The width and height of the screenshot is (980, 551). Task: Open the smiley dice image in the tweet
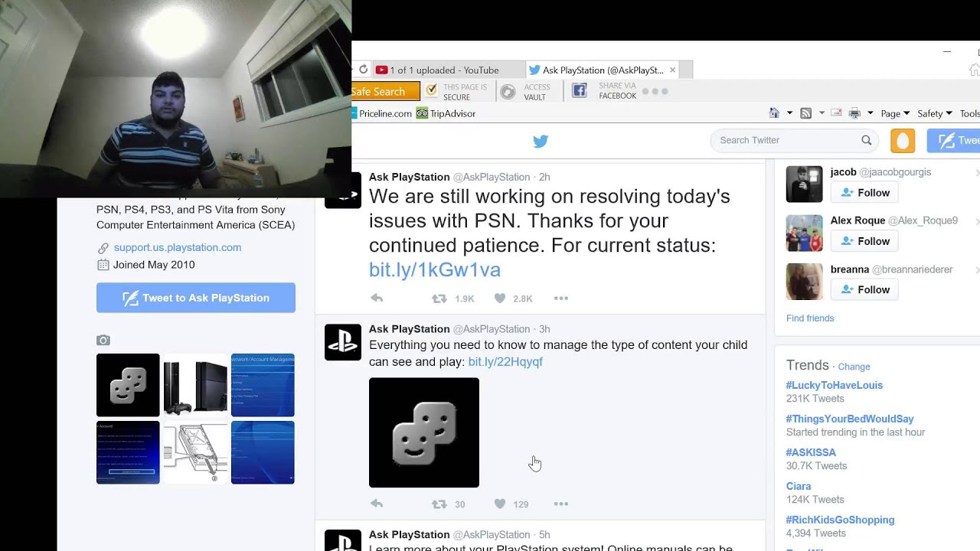(x=424, y=432)
